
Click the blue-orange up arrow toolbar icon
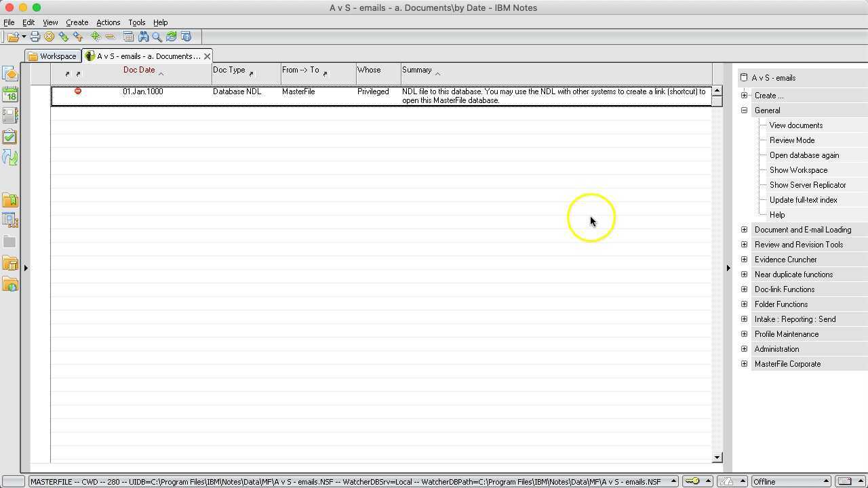(x=78, y=37)
